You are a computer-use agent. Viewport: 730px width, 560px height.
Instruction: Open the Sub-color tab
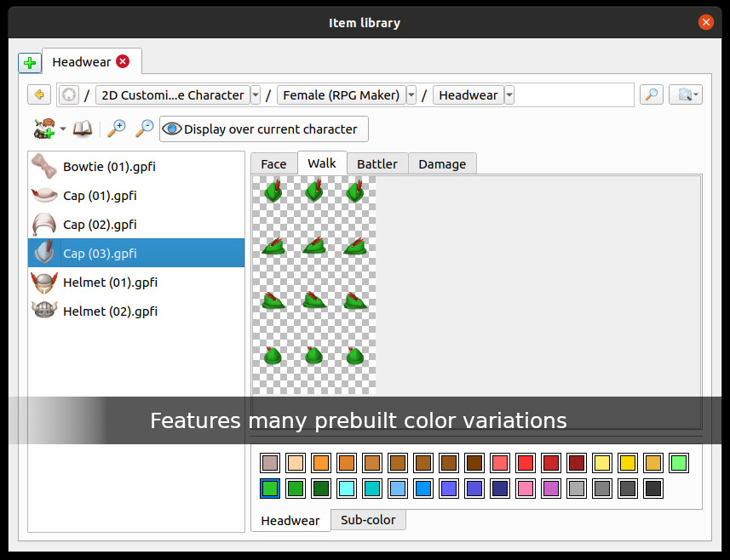(368, 519)
